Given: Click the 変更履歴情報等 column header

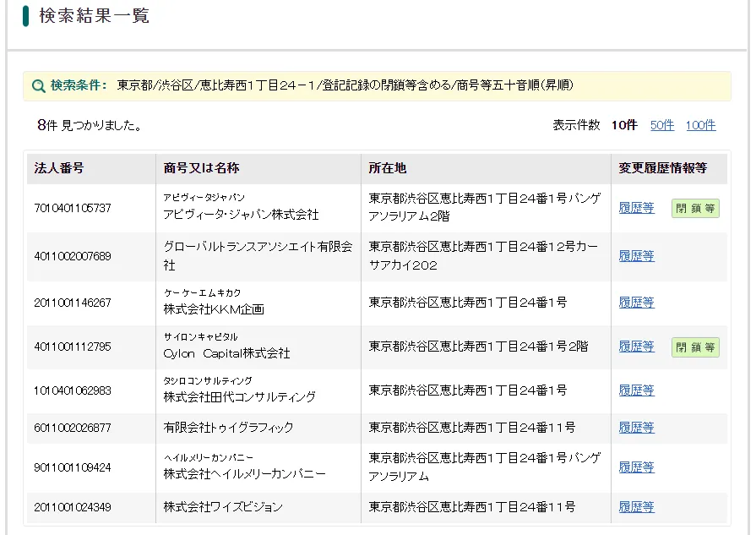Looking at the screenshot, I should coord(662,168).
